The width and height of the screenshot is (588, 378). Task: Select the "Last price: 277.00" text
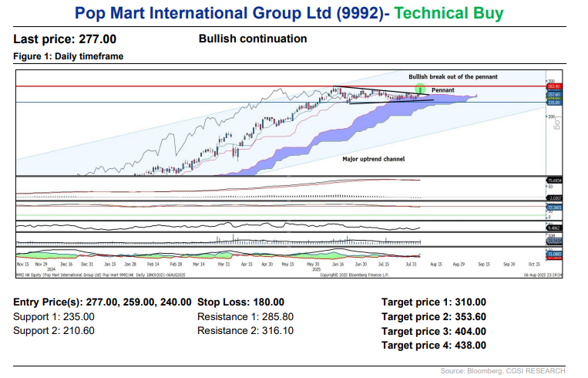[65, 39]
